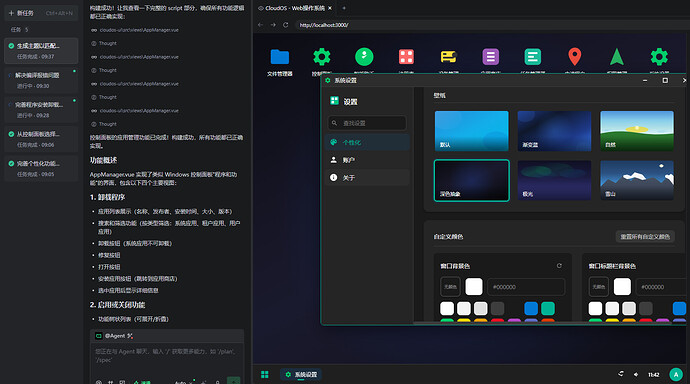
Task: Go forward in the embedded browser
Action: [273, 25]
